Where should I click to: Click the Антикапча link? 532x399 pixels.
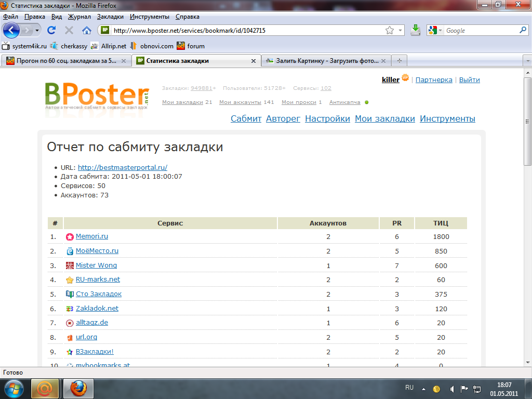click(345, 102)
